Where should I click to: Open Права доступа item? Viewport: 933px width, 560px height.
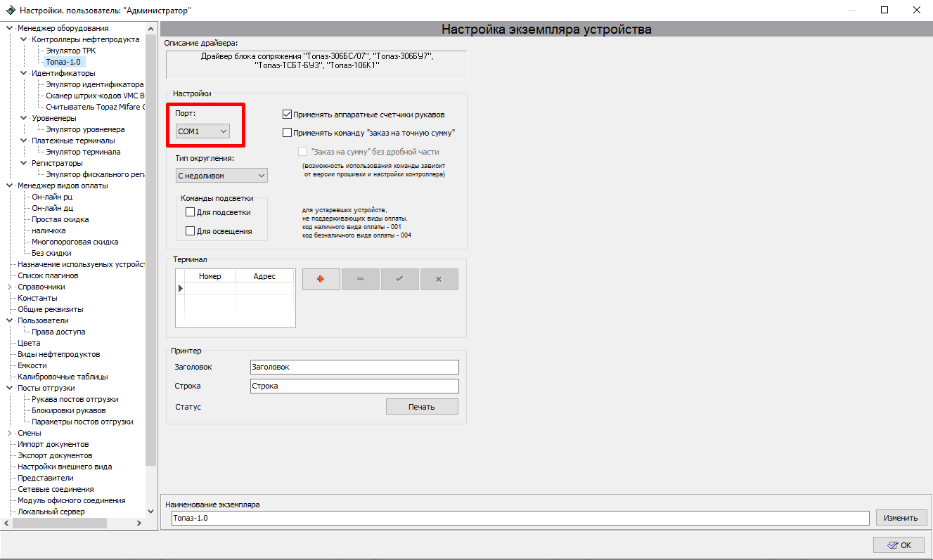(59, 332)
